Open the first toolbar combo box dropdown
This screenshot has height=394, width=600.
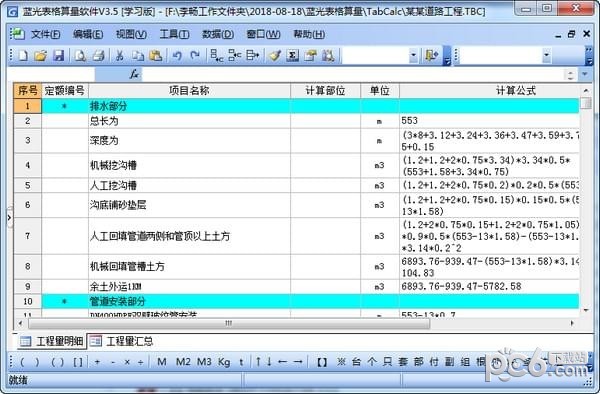click(413, 56)
